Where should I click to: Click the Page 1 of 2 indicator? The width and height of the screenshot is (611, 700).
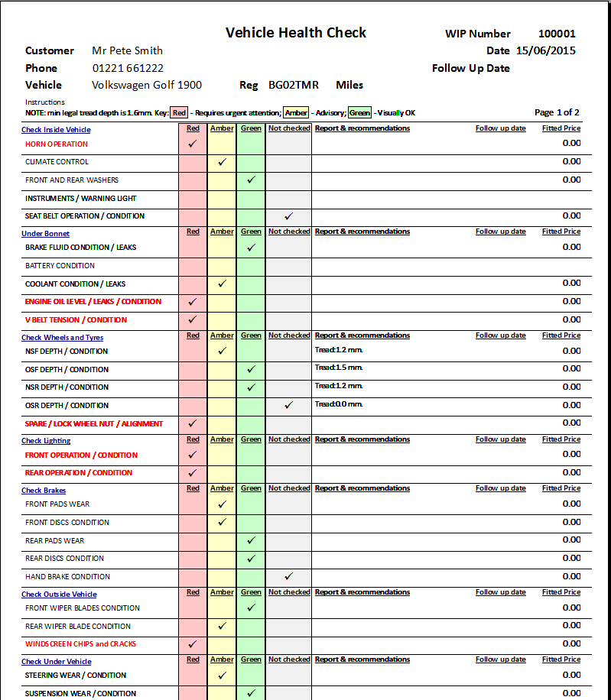tap(557, 112)
